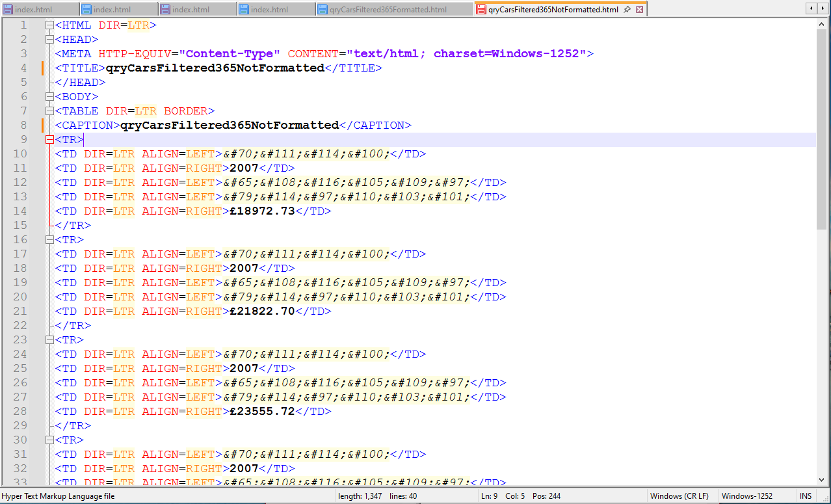Screen dimensions: 831x504
Task: Click Windows-1252 encoding in status bar
Action: (747, 496)
